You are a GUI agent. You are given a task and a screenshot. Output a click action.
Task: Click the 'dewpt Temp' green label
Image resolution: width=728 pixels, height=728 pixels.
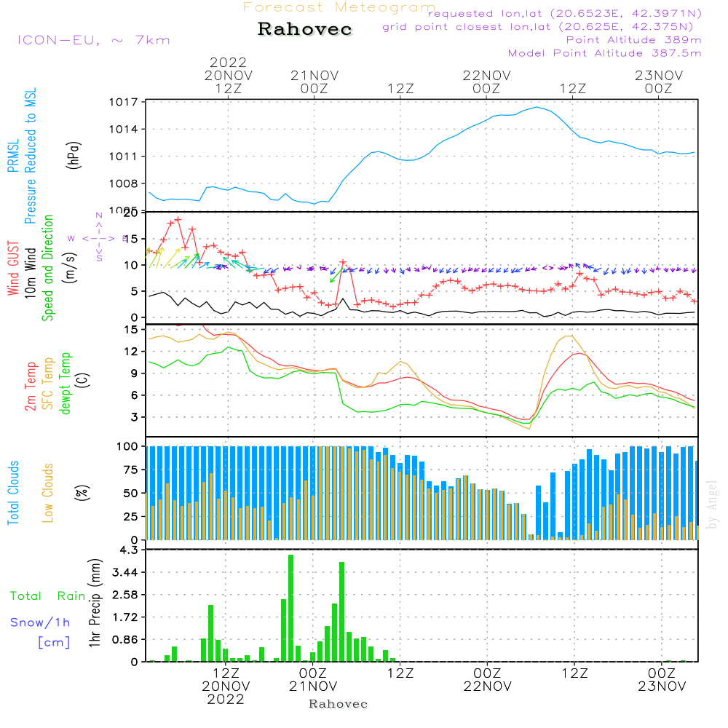coord(65,383)
